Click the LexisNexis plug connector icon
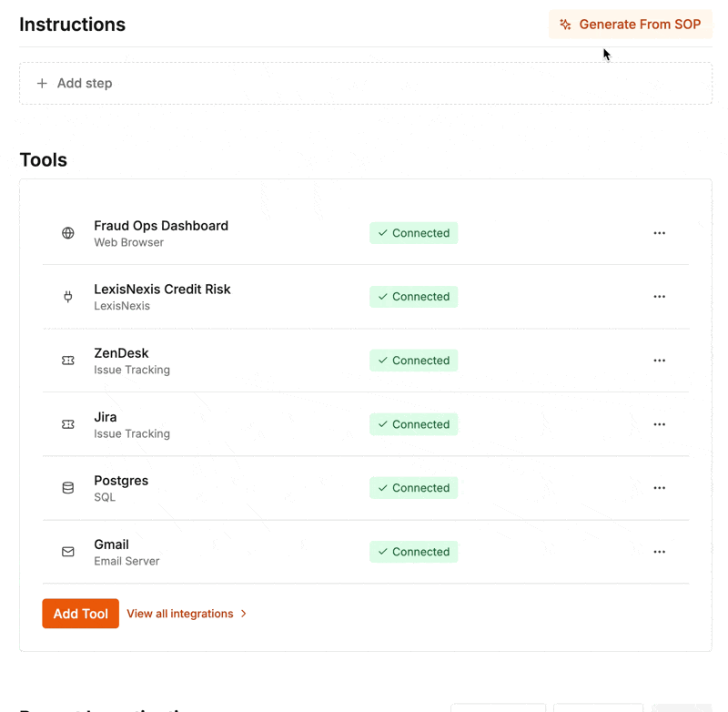This screenshot has width=728, height=712. click(x=68, y=297)
